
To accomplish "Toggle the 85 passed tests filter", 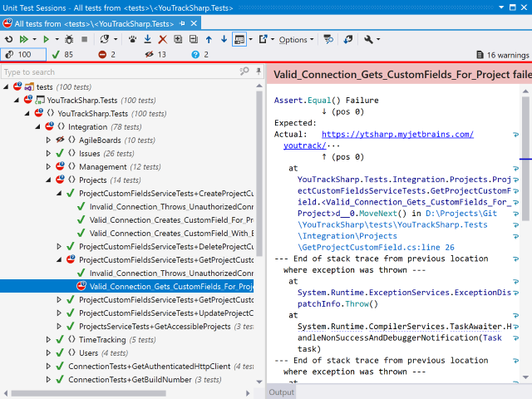I will tap(63, 55).
